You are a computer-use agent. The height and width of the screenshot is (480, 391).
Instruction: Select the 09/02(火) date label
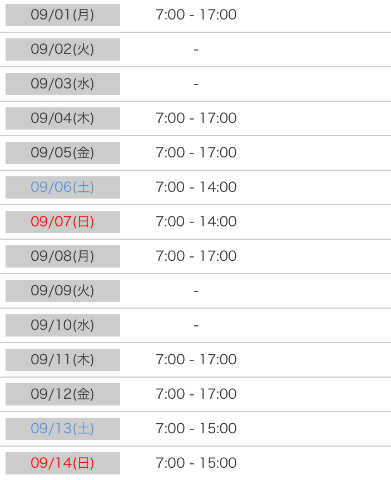[x=62, y=50]
